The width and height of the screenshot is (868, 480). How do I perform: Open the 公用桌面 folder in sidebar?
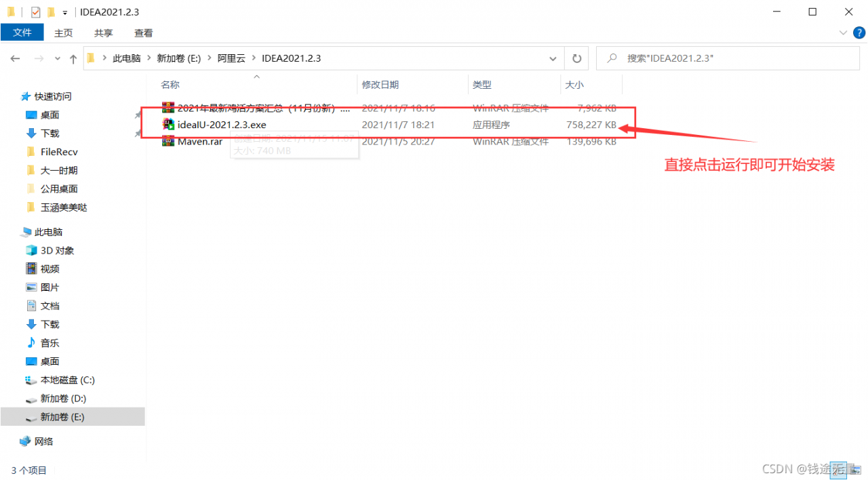pyautogui.click(x=59, y=188)
